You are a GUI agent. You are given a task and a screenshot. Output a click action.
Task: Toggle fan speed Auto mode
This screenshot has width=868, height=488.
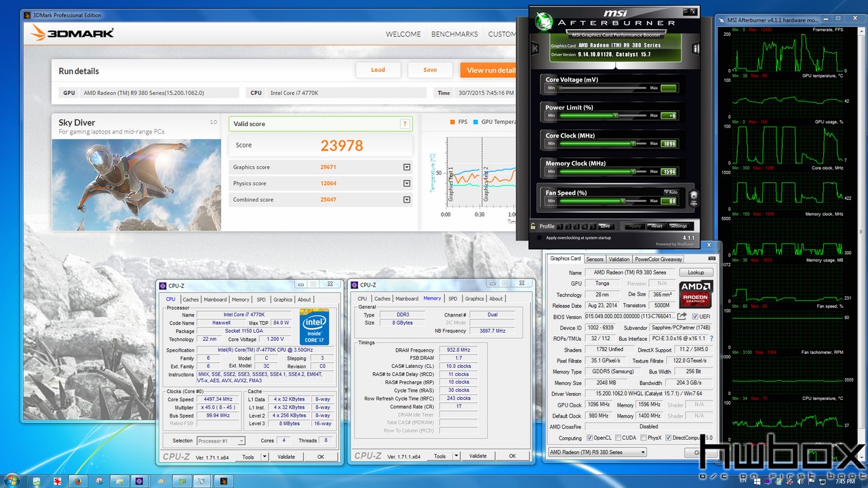(671, 192)
